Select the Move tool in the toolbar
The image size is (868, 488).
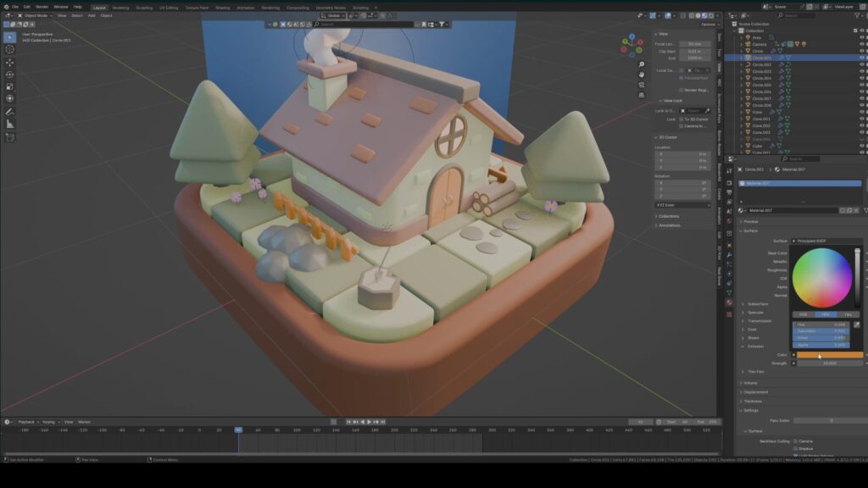tap(10, 62)
